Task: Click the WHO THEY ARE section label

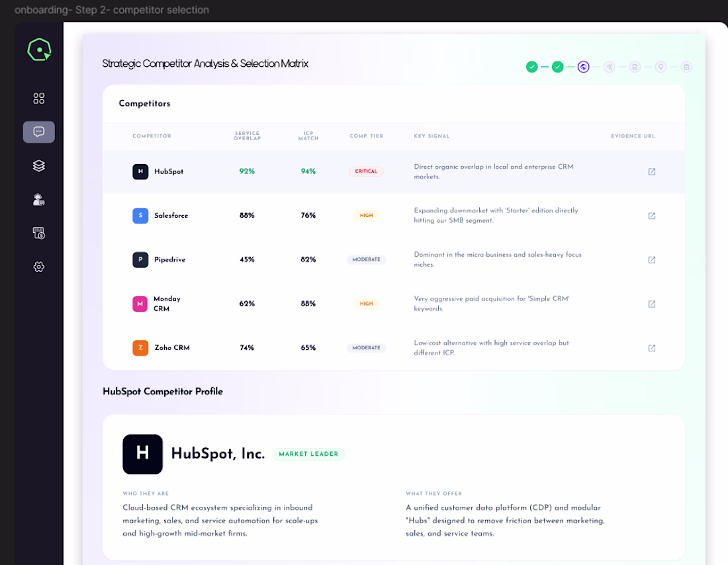Action: 146,494
